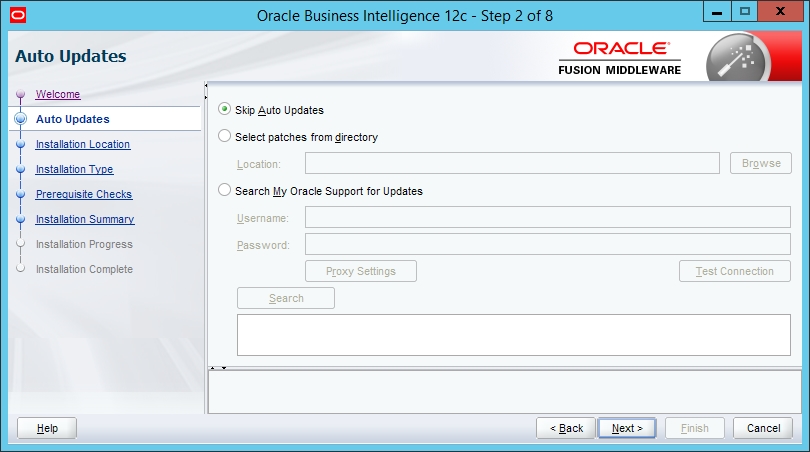Click Oracle icon in title bar

[18, 15]
